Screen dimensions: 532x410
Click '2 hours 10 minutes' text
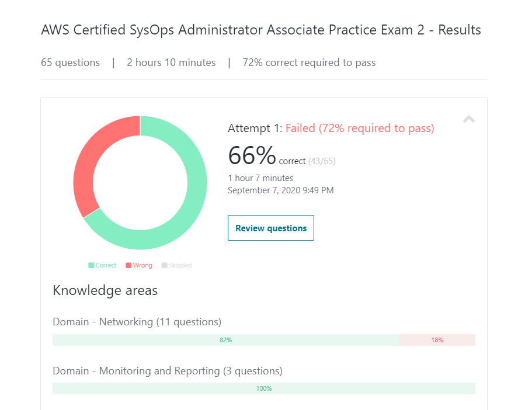171,62
